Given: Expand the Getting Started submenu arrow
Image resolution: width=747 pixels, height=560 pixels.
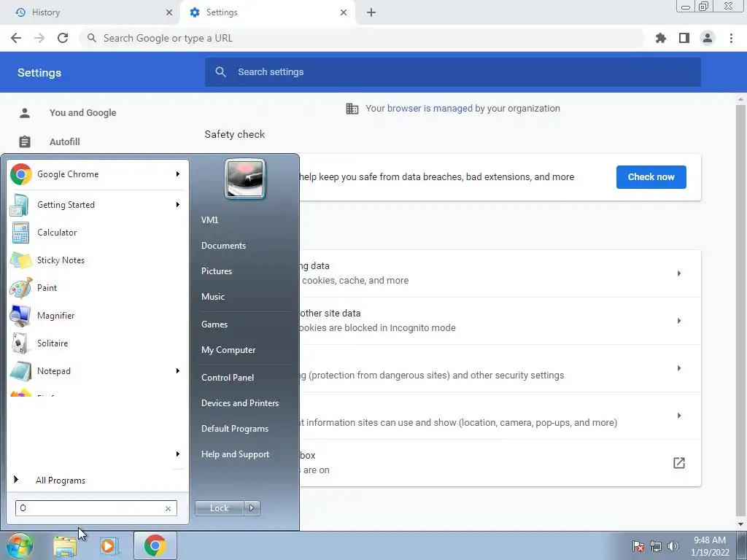Looking at the screenshot, I should (x=178, y=205).
